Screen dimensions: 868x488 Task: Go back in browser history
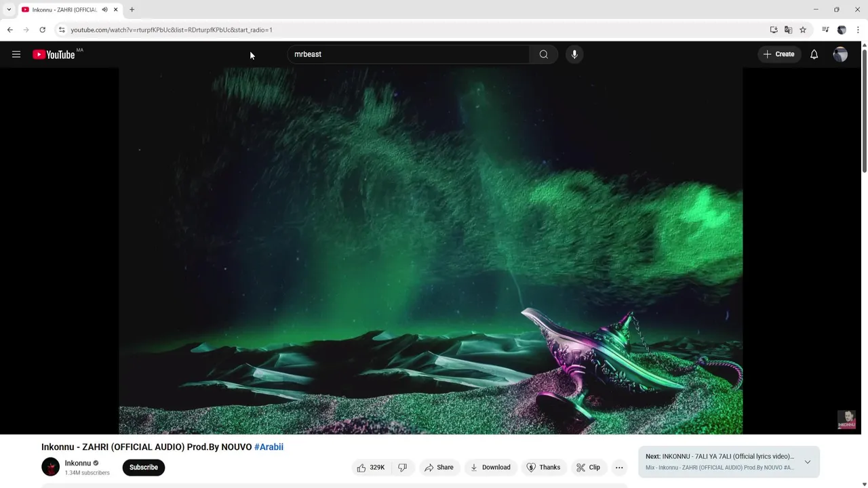click(9, 30)
